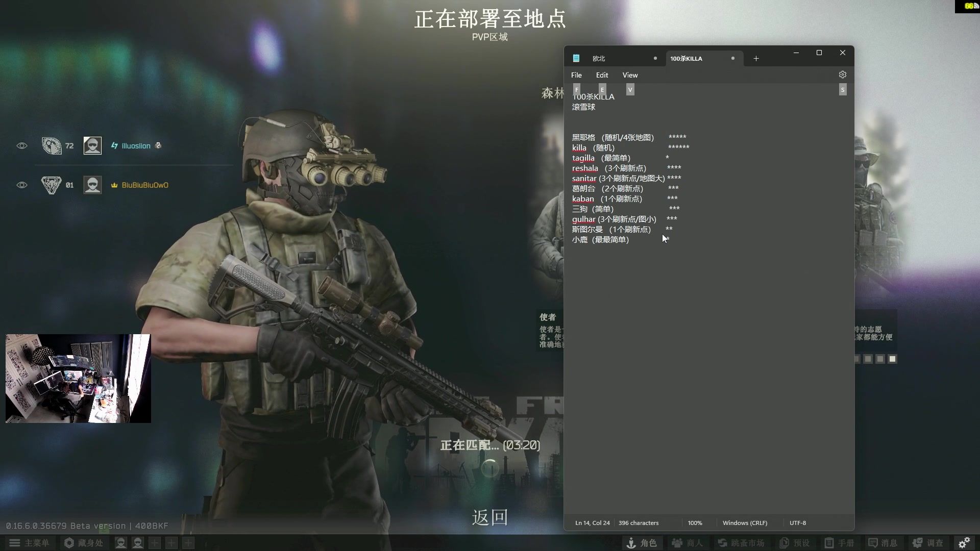Open BiuBiuBiuOwO's avatar profile picture
Screen dimensions: 980x551
92,185
